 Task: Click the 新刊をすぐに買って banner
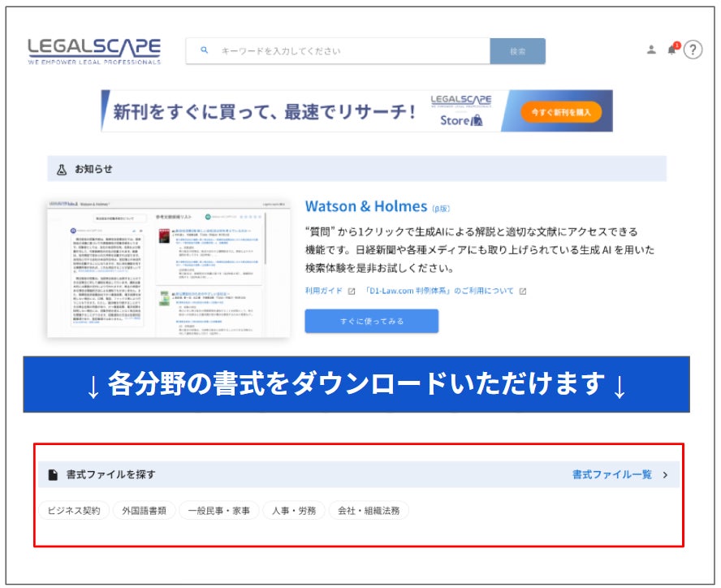click(x=356, y=111)
